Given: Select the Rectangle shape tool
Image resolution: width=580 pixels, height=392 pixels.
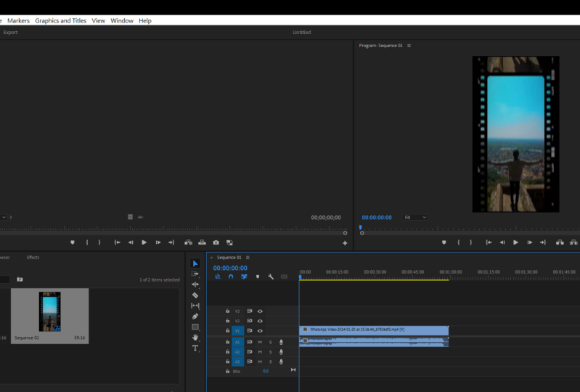Looking at the screenshot, I should click(195, 327).
